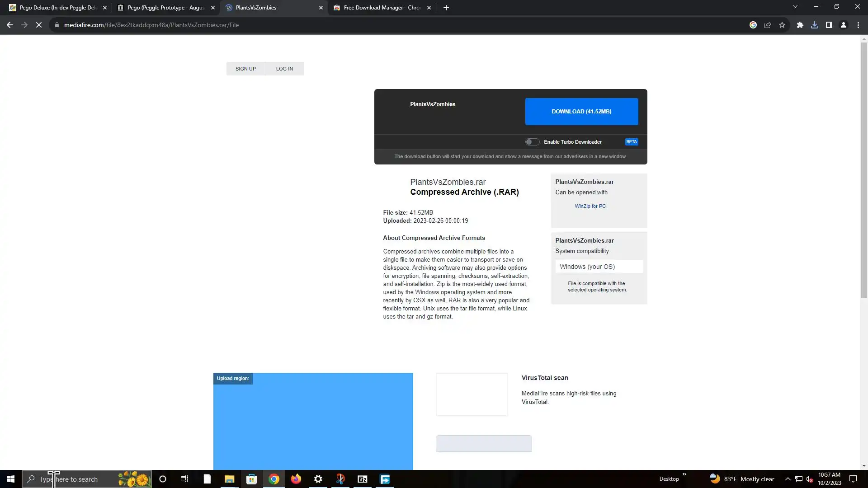Switch to Free Download Manager tab
The image size is (868, 488).
[381, 8]
